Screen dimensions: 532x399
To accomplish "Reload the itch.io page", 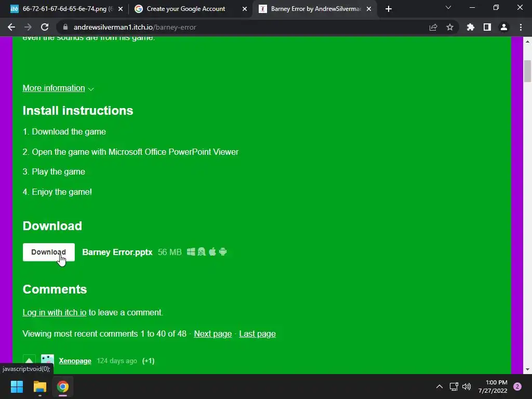I will coord(45,27).
